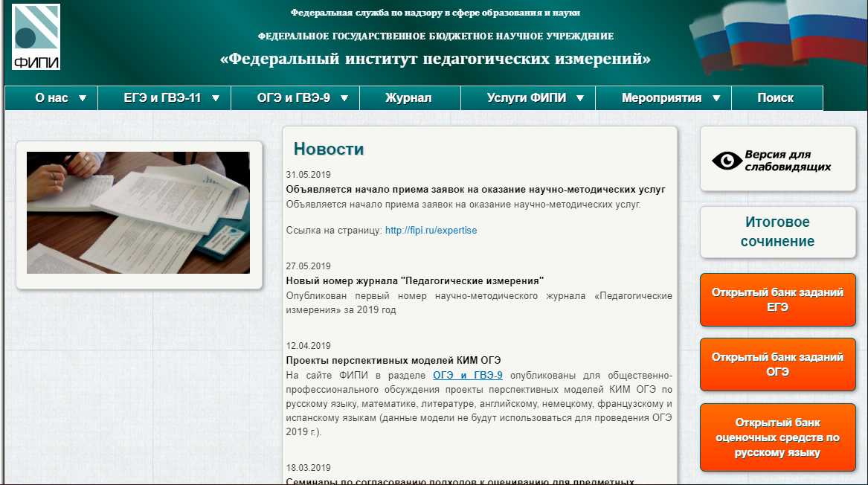The image size is (868, 485).
Task: Open the Итоговое сочинение section
Action: [x=778, y=232]
